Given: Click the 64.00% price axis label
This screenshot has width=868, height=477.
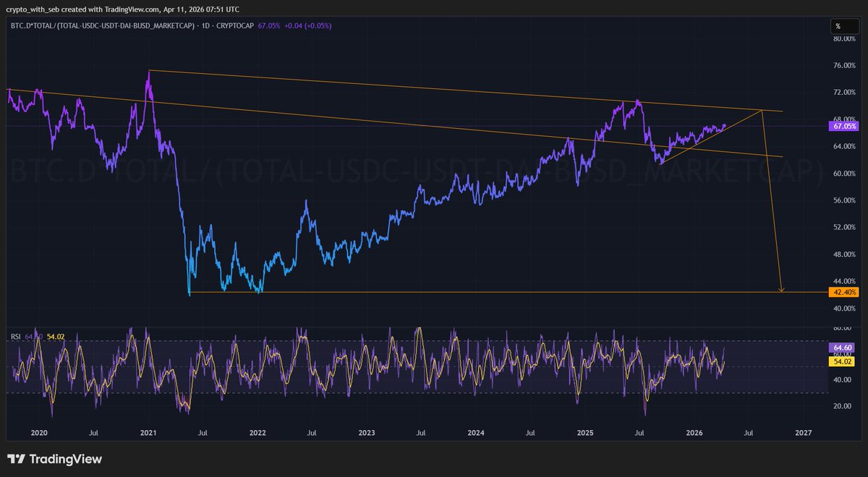Looking at the screenshot, I should coord(845,146).
